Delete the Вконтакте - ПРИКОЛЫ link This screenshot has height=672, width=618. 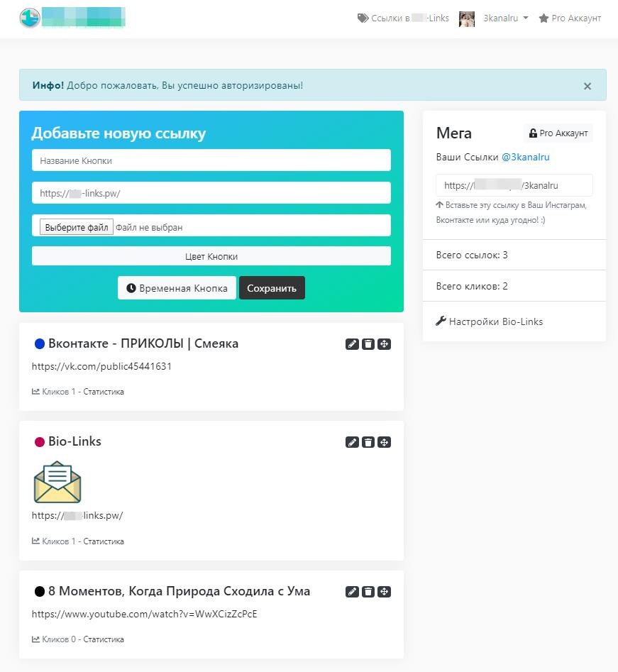pyautogui.click(x=368, y=344)
